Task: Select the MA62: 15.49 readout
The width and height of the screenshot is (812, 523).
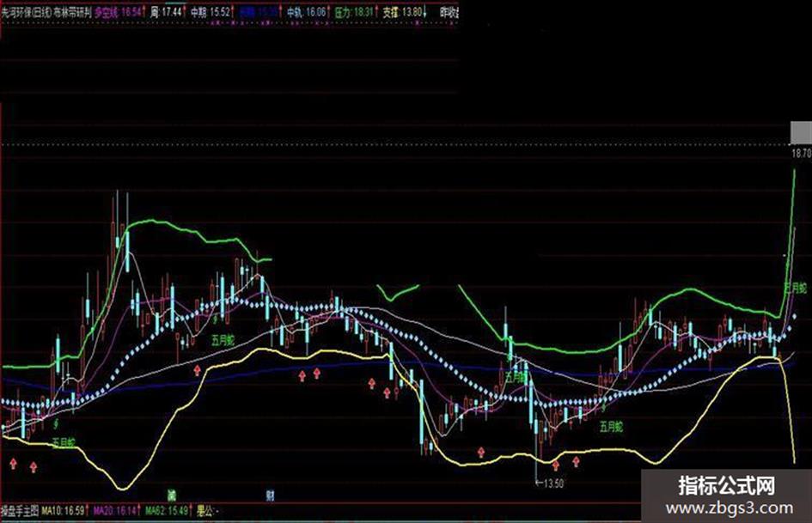Action: coord(167,512)
